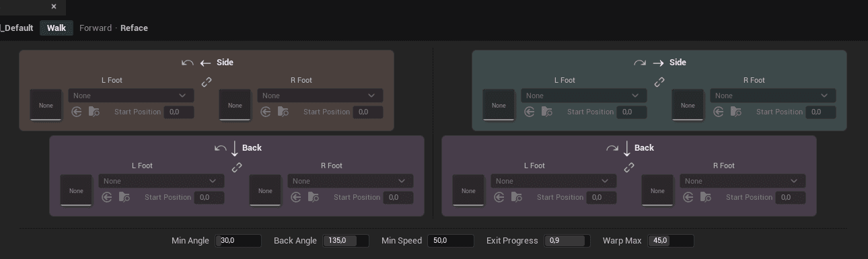The height and width of the screenshot is (259, 868).
Task: Toggle link icon in left Back group
Action: coord(237,168)
